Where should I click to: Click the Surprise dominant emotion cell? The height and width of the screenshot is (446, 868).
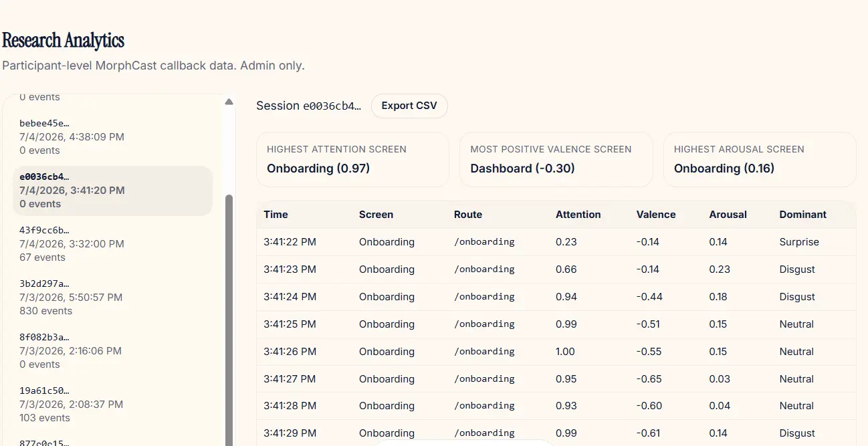click(x=799, y=242)
